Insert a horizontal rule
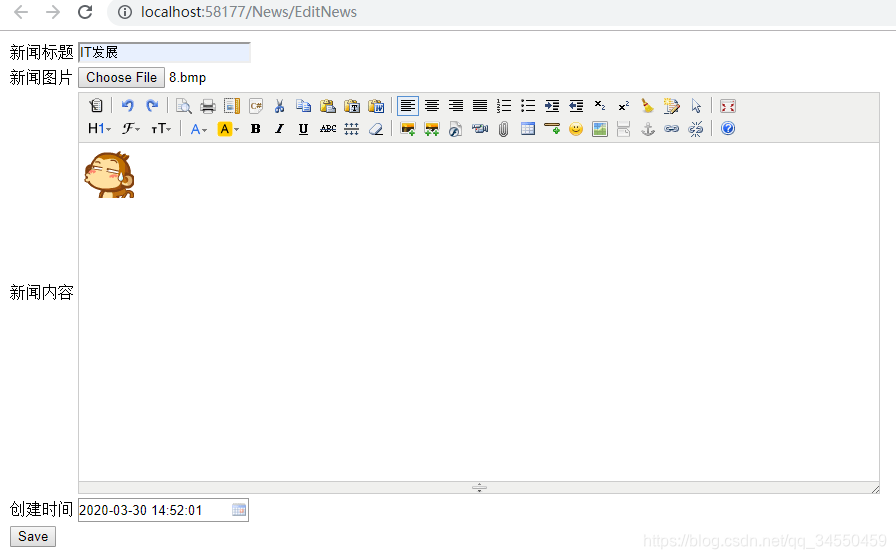 [x=551, y=129]
